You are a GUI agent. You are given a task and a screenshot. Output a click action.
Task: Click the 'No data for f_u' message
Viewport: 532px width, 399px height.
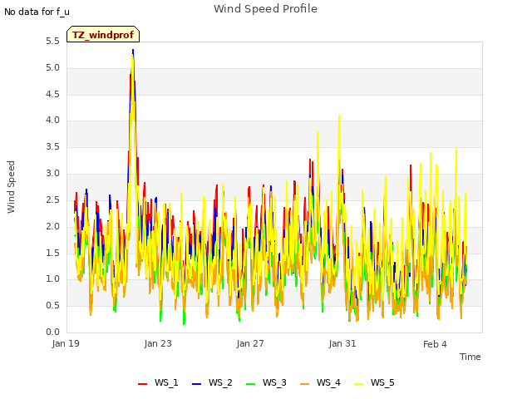pyautogui.click(x=37, y=12)
